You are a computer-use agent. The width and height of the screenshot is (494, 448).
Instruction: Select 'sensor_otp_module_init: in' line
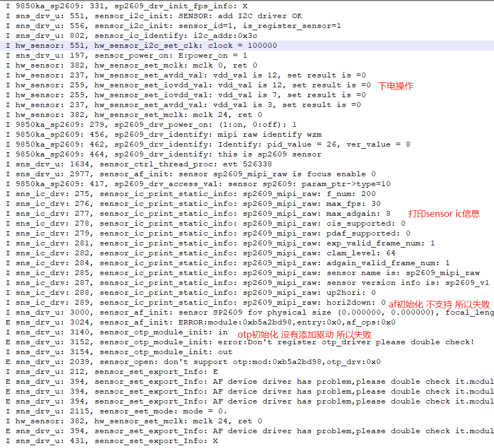pos(116,332)
